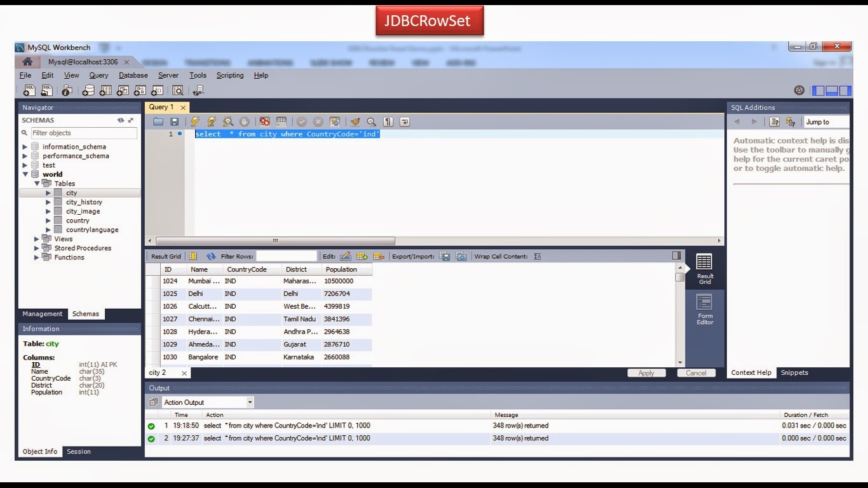Close the Query 1 tab
Image resolution: width=868 pixels, height=488 pixels.
(183, 107)
